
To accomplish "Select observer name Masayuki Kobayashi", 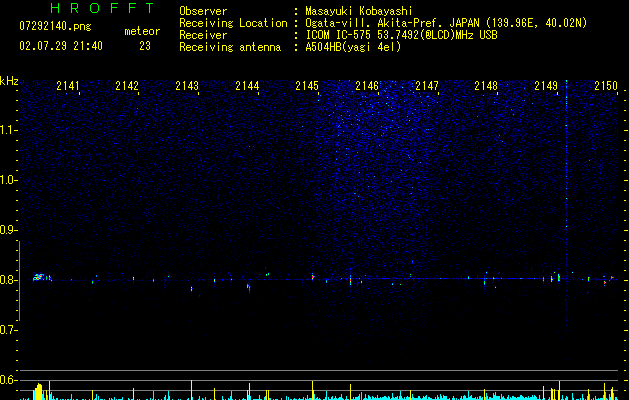I will (359, 11).
